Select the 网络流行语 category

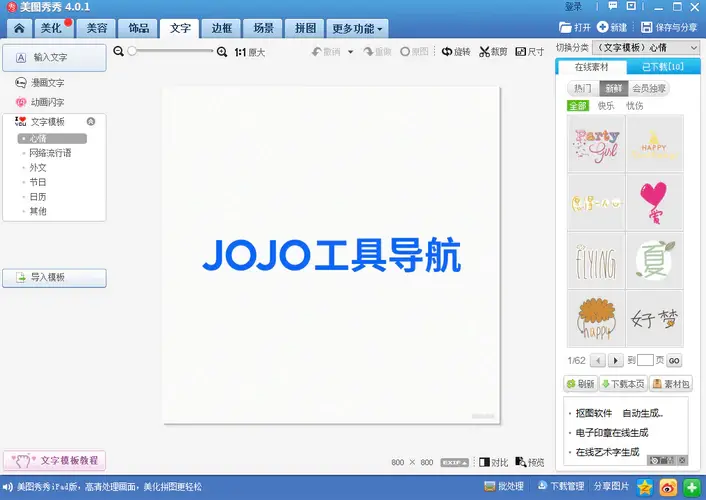pos(50,153)
